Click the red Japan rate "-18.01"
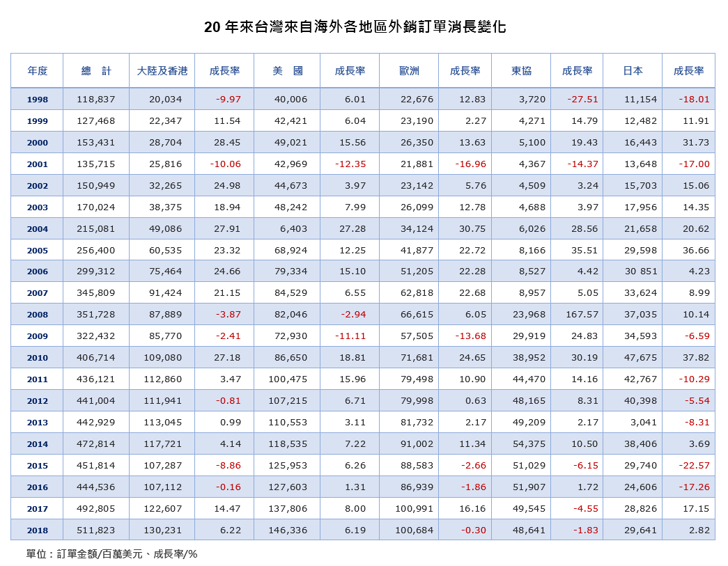This screenshot has height=566, width=728. click(694, 100)
